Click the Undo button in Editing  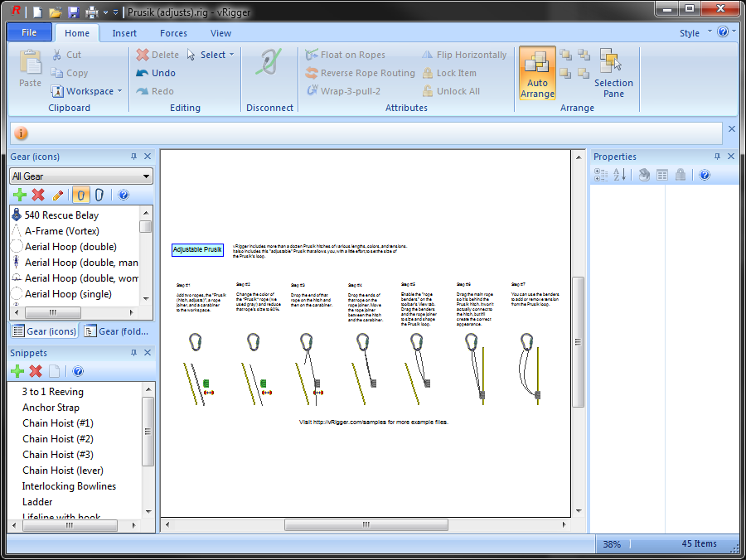pos(157,73)
